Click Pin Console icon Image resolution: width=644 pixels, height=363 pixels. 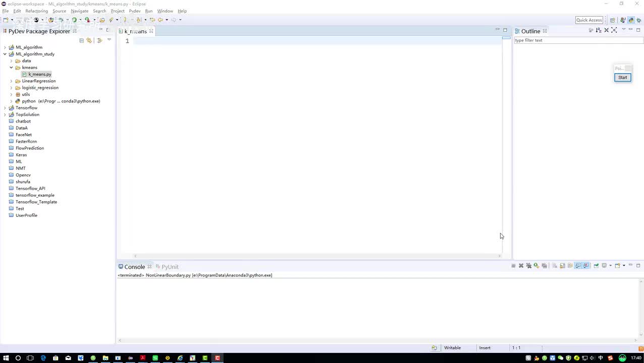[596, 266]
